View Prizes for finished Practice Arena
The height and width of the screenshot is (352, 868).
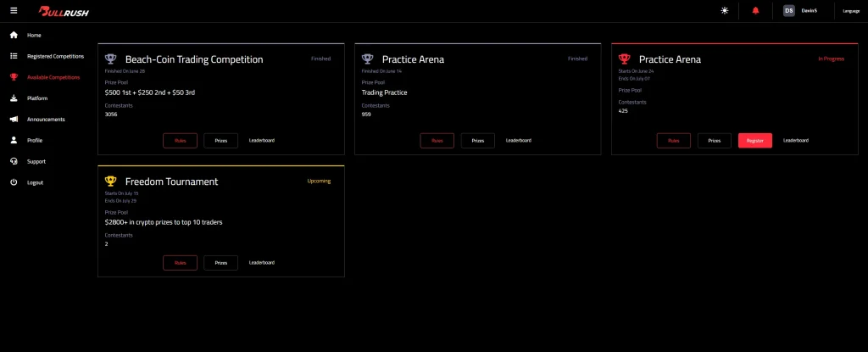(x=478, y=140)
